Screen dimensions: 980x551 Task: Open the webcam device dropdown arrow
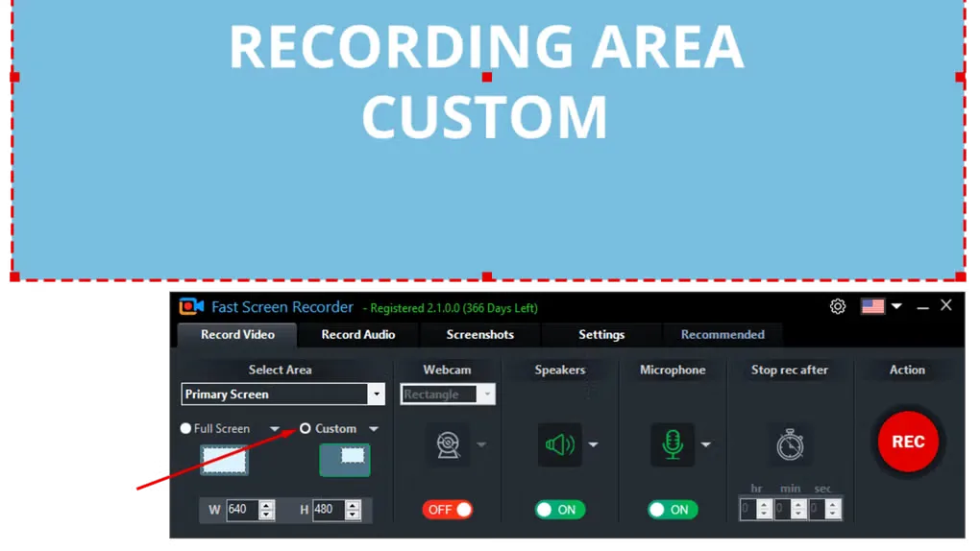(x=481, y=444)
